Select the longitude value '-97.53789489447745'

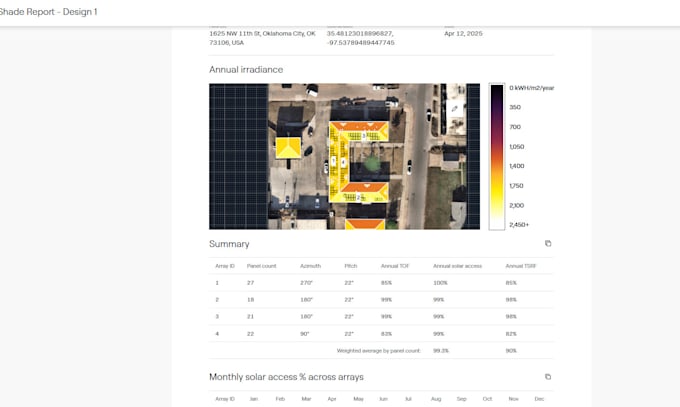(361, 43)
